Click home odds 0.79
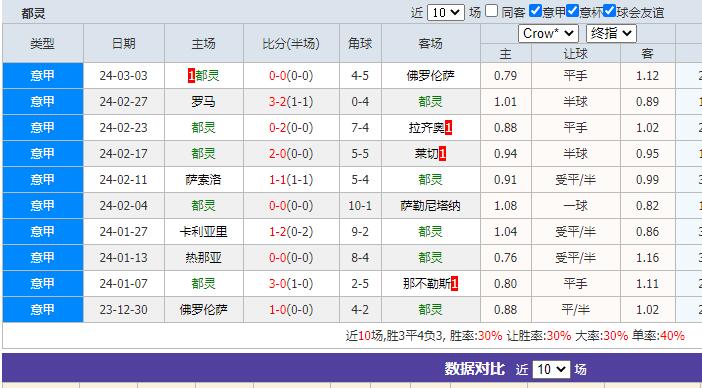This screenshot has width=702, height=388. [x=505, y=76]
